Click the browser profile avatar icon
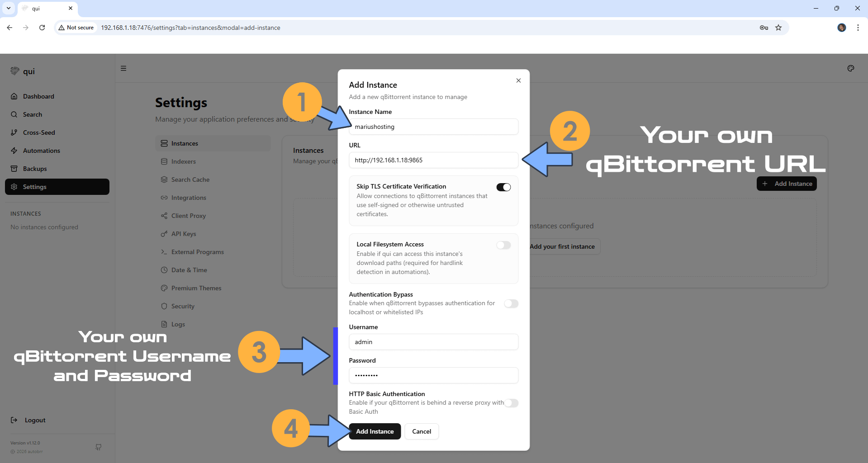 841,28
